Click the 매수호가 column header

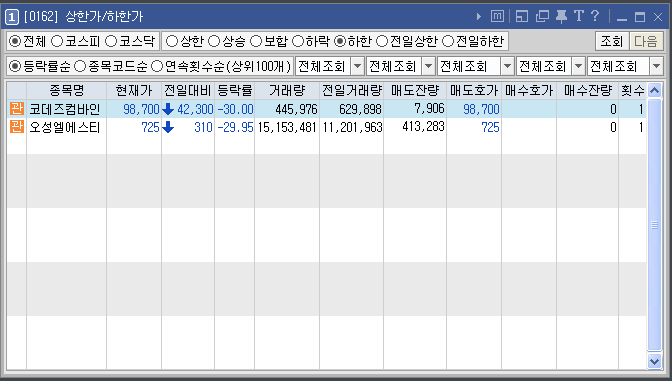[x=529, y=90]
